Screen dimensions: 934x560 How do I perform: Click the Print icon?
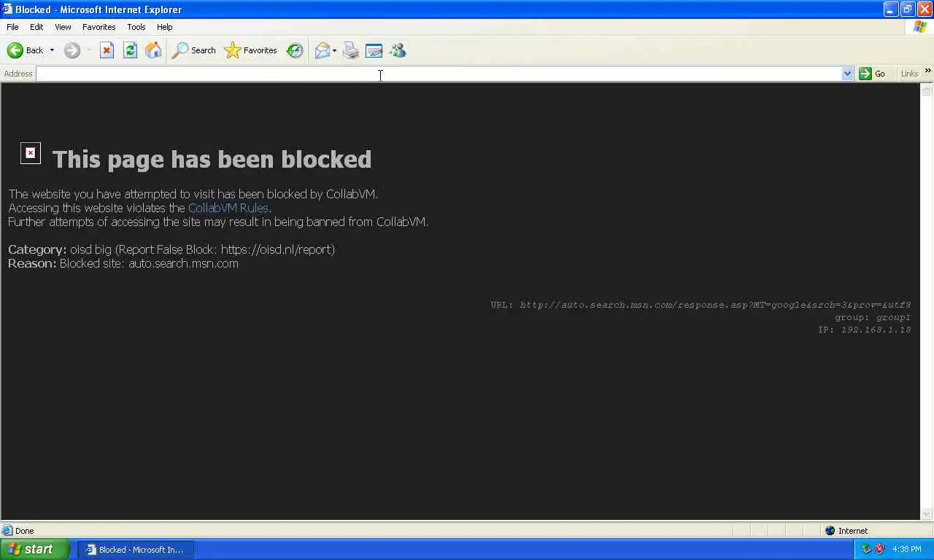coord(351,50)
